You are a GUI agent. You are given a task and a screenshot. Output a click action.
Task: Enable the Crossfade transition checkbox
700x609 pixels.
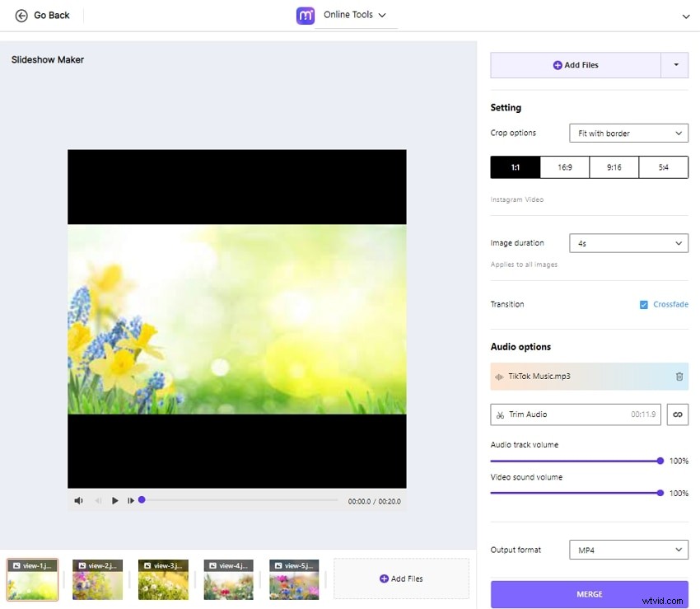pyautogui.click(x=643, y=304)
